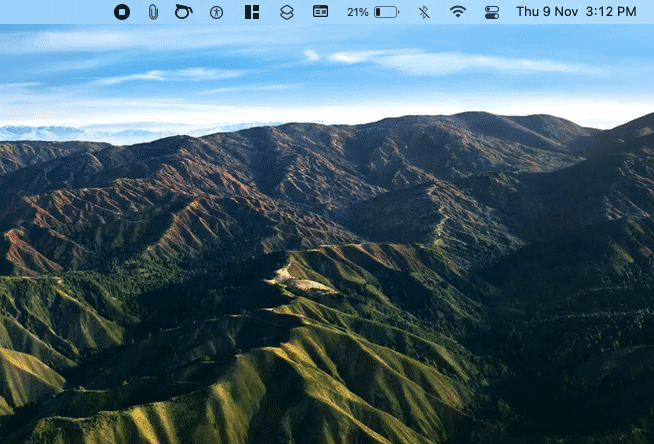Image resolution: width=654 pixels, height=444 pixels.
Task: Click the 3:12 PM clock
Action: tap(613, 12)
